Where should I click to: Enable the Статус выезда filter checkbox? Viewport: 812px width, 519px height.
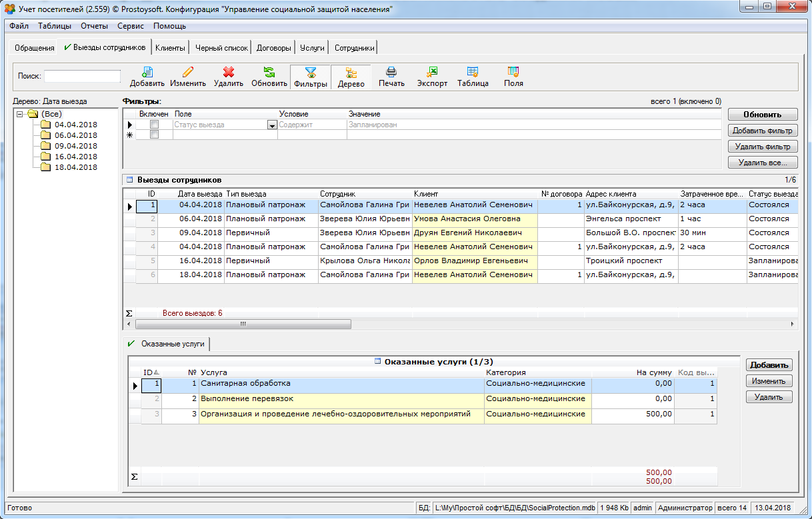pyautogui.click(x=154, y=125)
